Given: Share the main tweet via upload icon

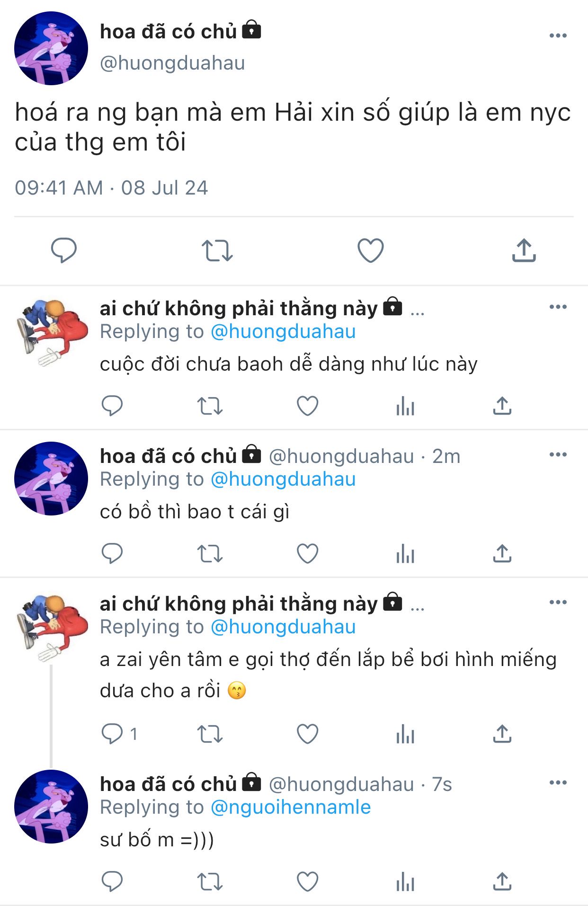Looking at the screenshot, I should pos(524,250).
